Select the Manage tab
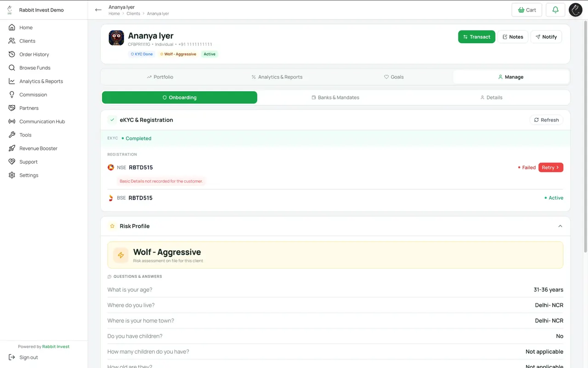The image size is (588, 368). click(x=511, y=77)
